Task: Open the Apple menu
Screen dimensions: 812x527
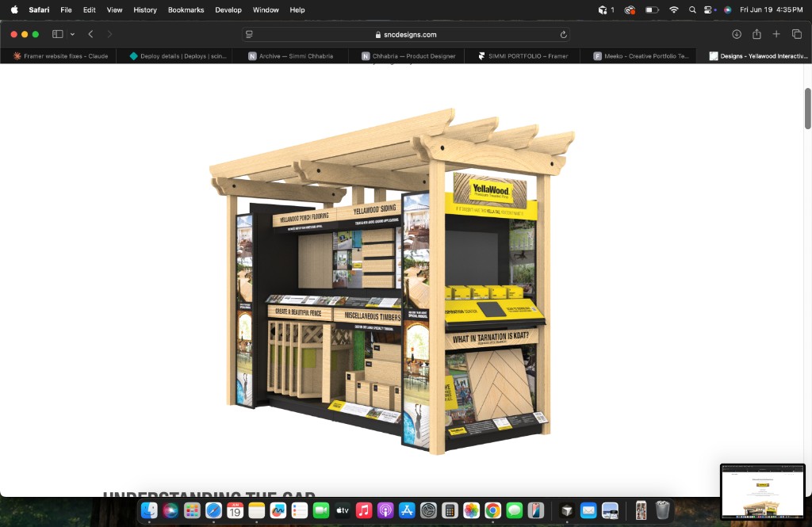Action: coord(14,10)
